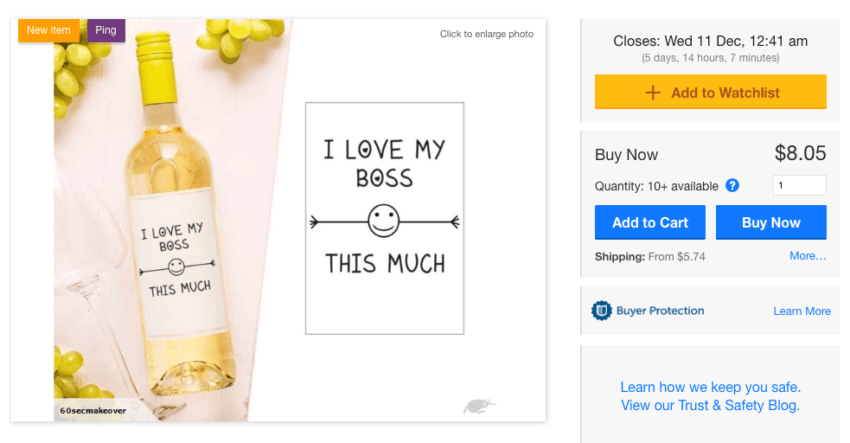This screenshot has width=850, height=443.
Task: Click the Buyer Protection shield icon
Action: click(601, 311)
